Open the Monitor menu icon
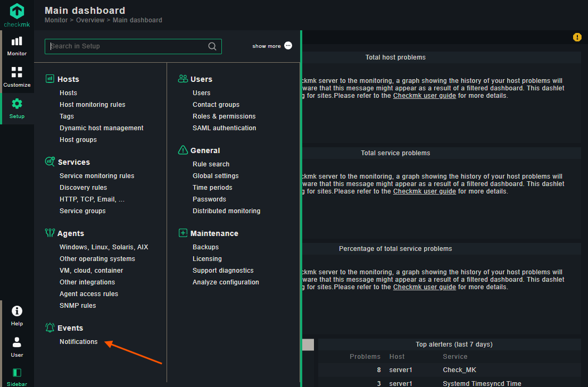The image size is (588, 387). [x=17, y=41]
